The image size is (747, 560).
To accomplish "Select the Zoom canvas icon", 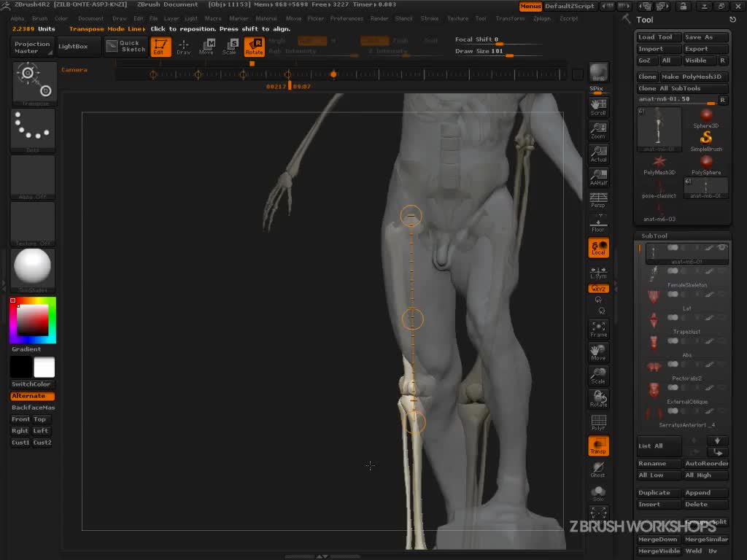I will pos(598,131).
